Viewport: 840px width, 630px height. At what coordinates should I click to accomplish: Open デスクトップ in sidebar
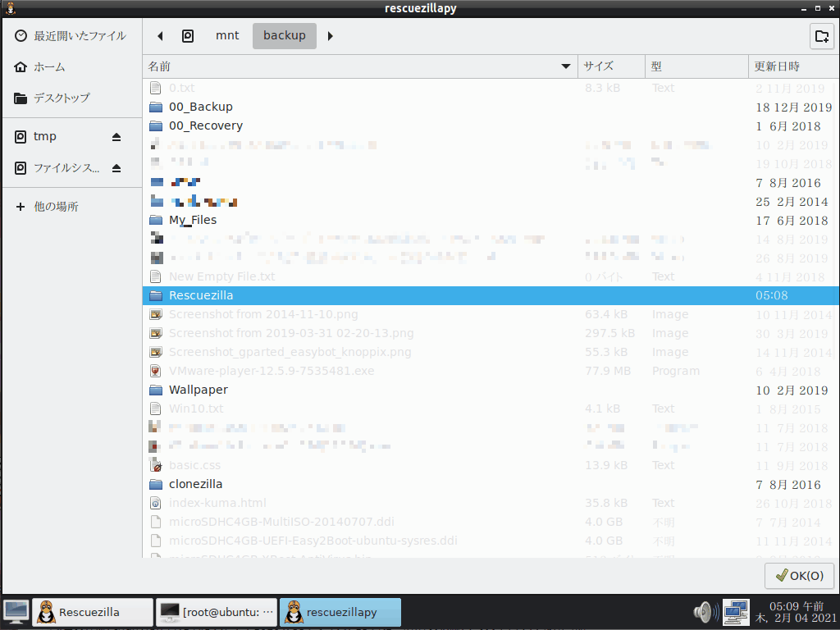point(72,98)
